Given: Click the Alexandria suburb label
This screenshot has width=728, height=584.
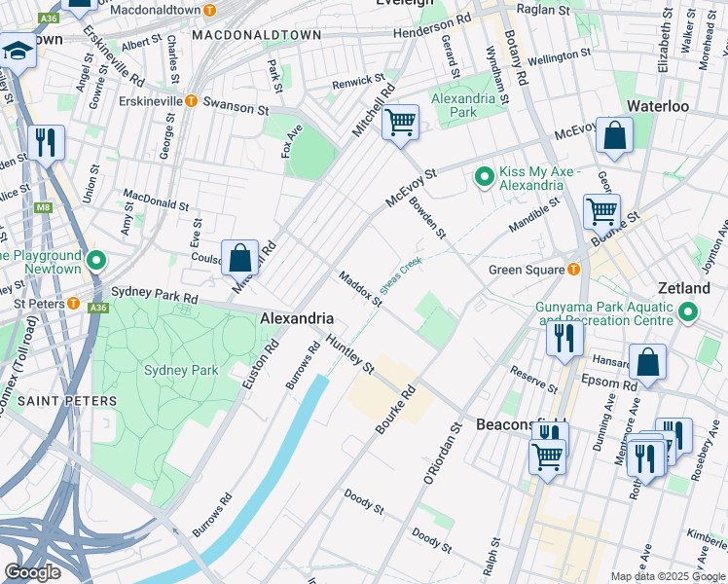Looking at the screenshot, I should [297, 318].
